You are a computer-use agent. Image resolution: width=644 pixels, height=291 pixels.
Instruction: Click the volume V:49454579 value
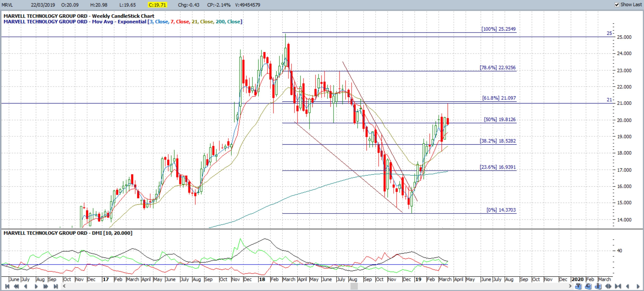(247, 5)
